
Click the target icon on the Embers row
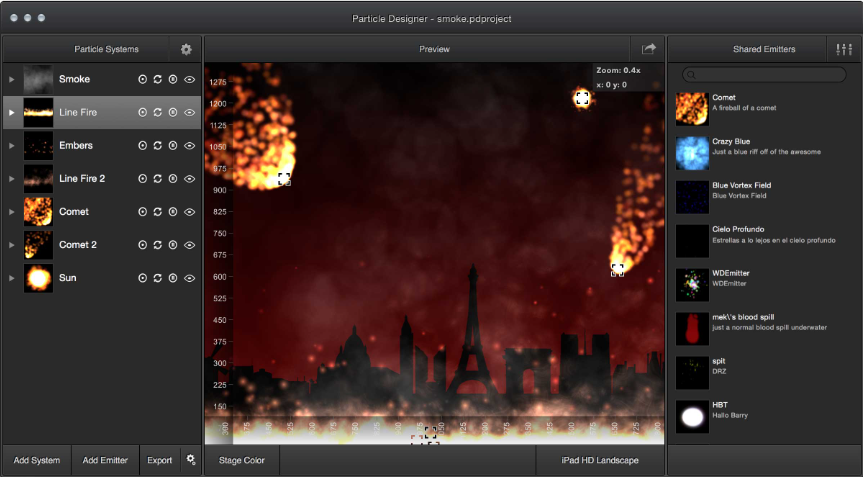(143, 146)
